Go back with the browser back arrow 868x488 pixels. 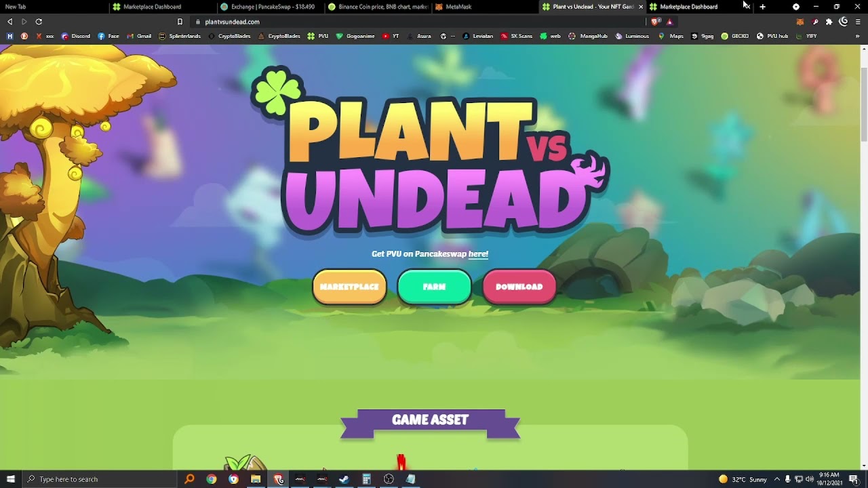(x=9, y=22)
